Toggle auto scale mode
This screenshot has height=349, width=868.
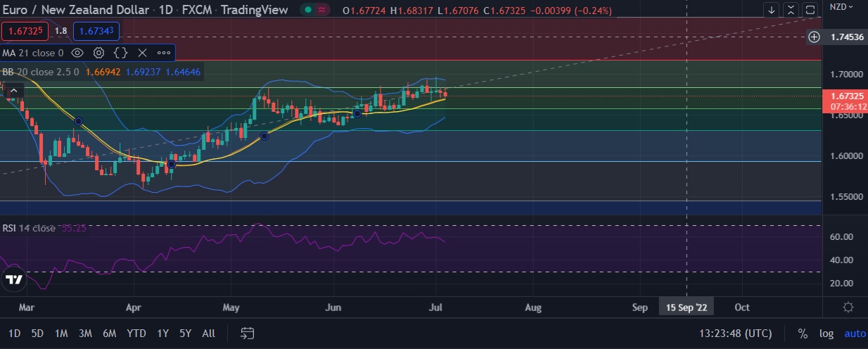(x=855, y=334)
